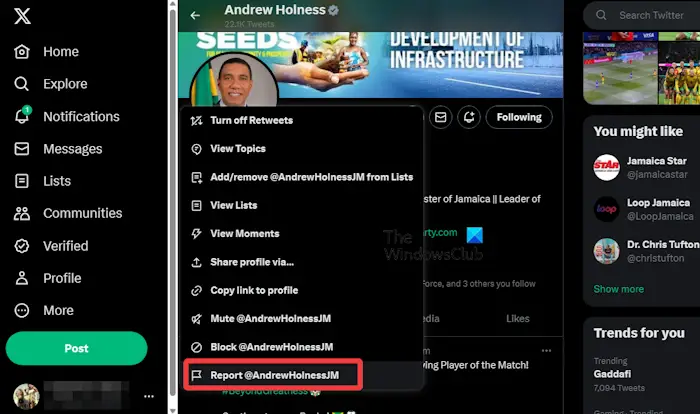This screenshot has width=700, height=414.
Task: Select View Moments menu entry
Action: [x=303, y=234]
